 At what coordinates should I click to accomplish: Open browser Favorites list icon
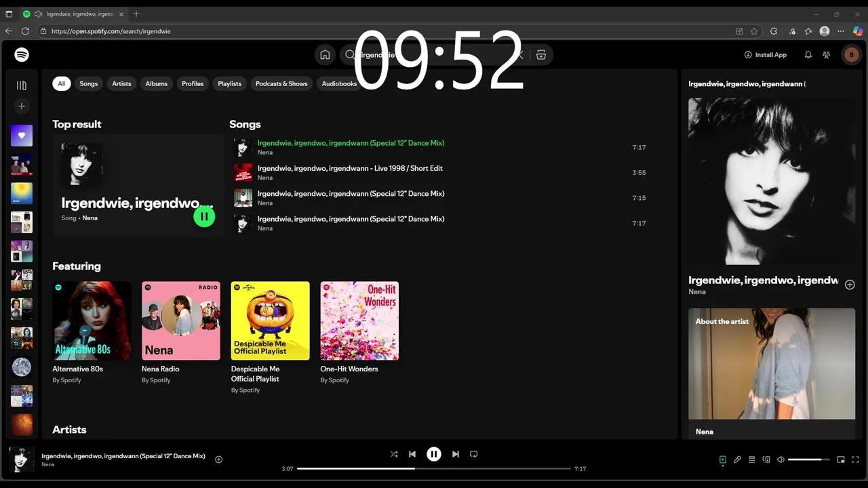pyautogui.click(x=808, y=31)
